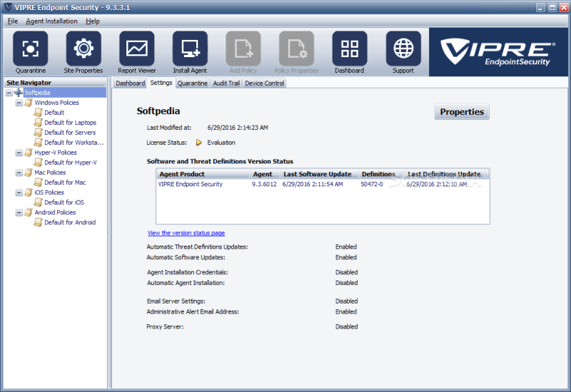
Task: Click the Last Software Update column header
Action: click(x=319, y=174)
